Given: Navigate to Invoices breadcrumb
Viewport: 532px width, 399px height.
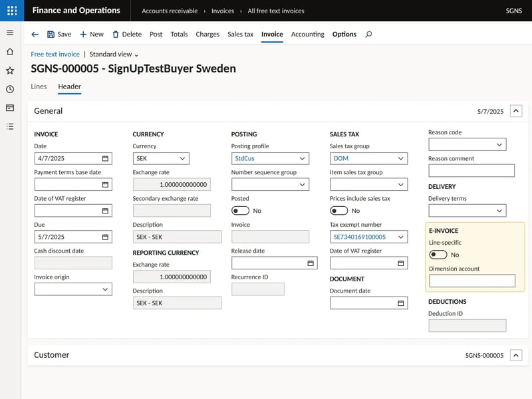Looking at the screenshot, I should (x=223, y=11).
